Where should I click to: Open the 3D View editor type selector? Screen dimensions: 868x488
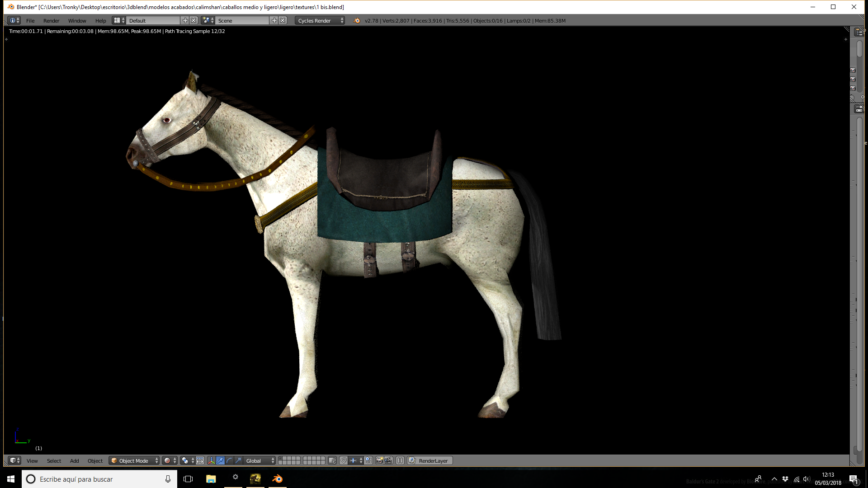click(x=14, y=460)
